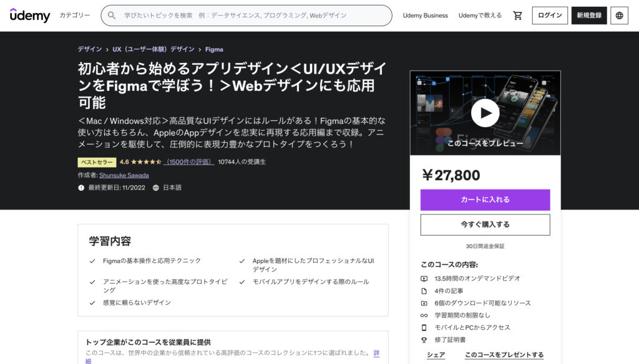639x364 pixels.
Task: Click モバイルとPCからアクセス text
Action: 472,327
